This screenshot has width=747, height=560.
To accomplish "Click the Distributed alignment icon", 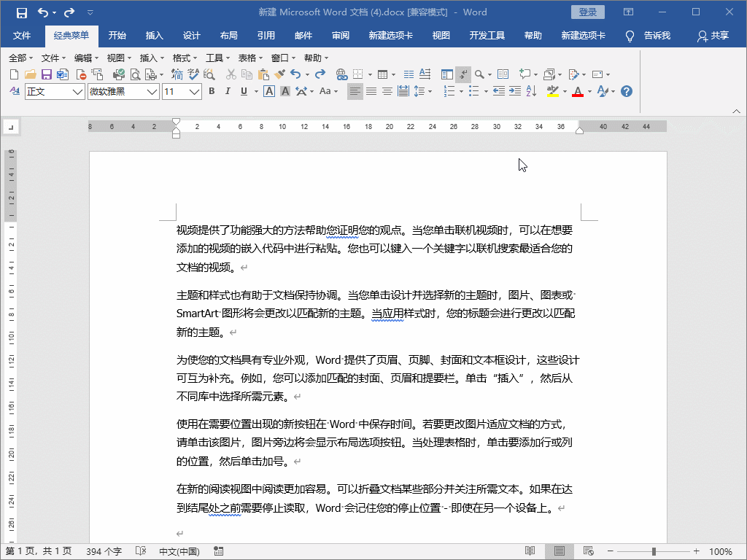I will 403,91.
